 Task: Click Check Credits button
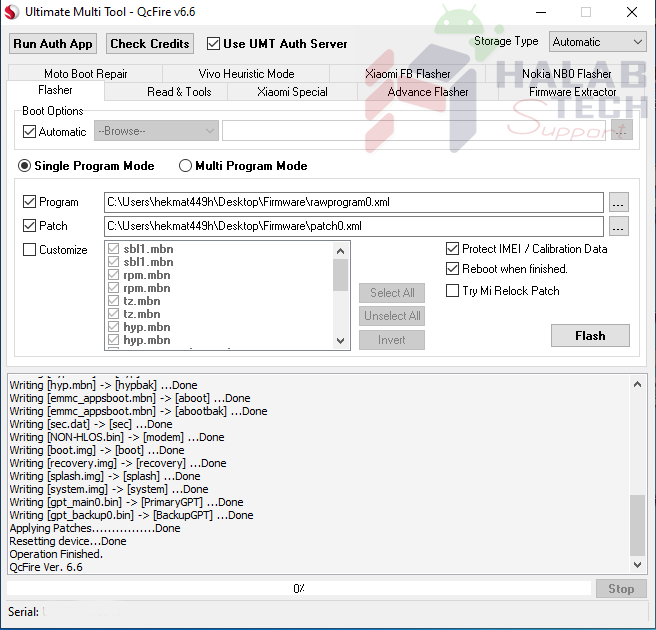150,44
